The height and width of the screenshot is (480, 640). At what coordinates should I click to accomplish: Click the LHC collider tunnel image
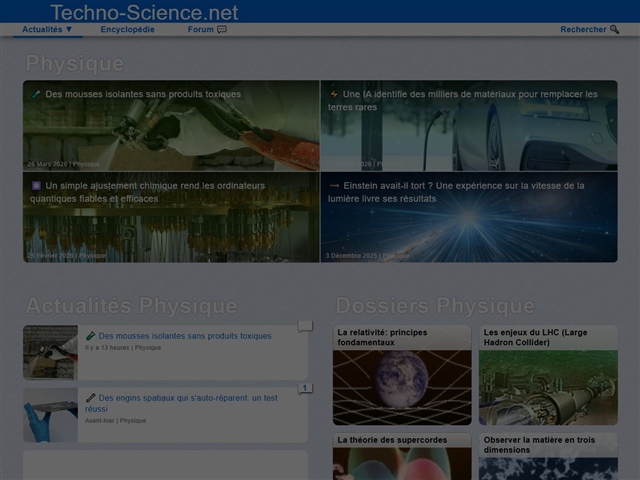[x=548, y=387]
